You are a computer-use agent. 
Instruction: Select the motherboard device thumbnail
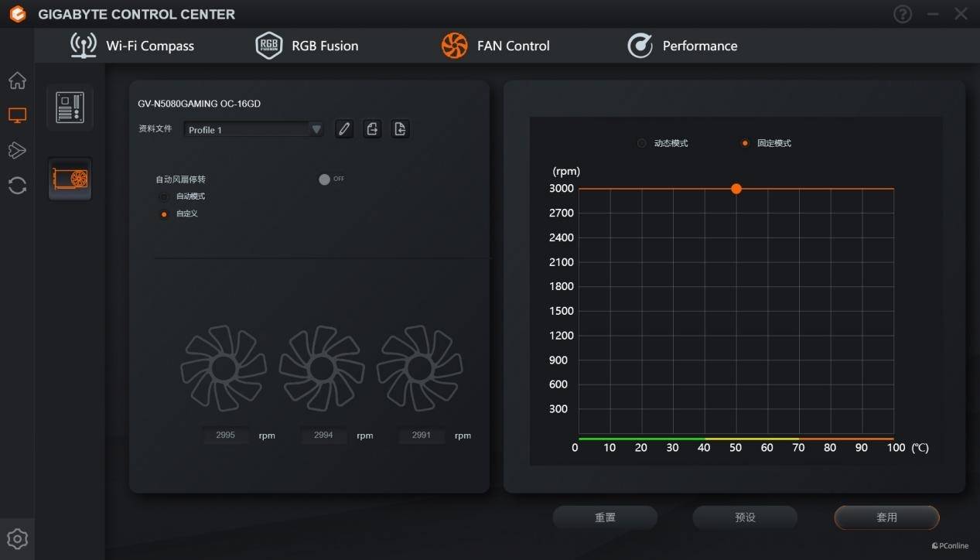[70, 108]
